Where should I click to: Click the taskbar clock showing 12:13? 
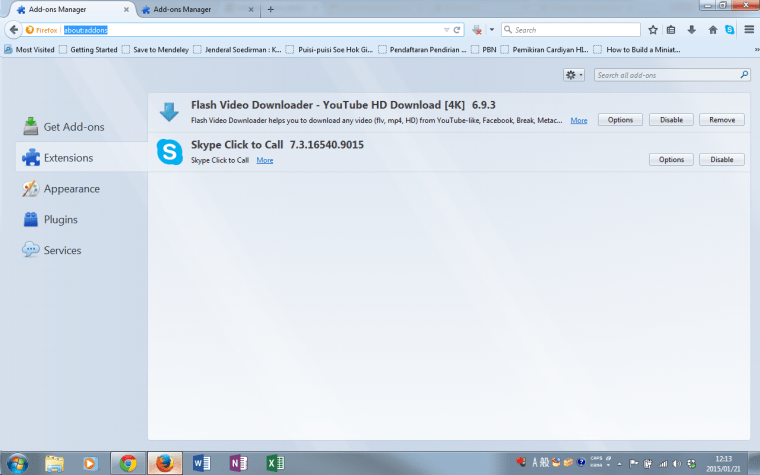(x=723, y=464)
